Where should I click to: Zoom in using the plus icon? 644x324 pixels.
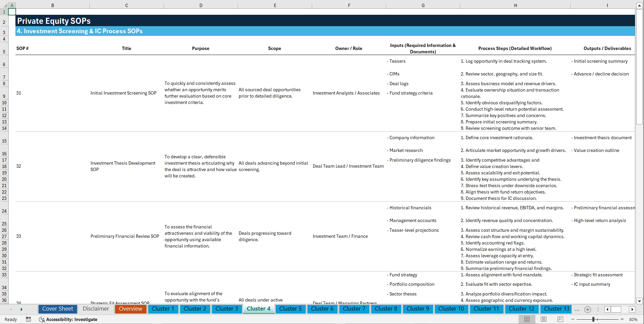[622, 319]
